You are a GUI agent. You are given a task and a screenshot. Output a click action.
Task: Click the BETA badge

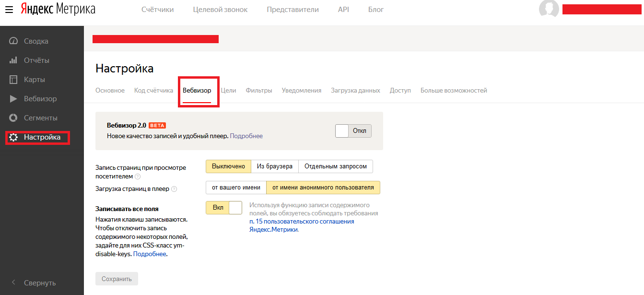157,125
